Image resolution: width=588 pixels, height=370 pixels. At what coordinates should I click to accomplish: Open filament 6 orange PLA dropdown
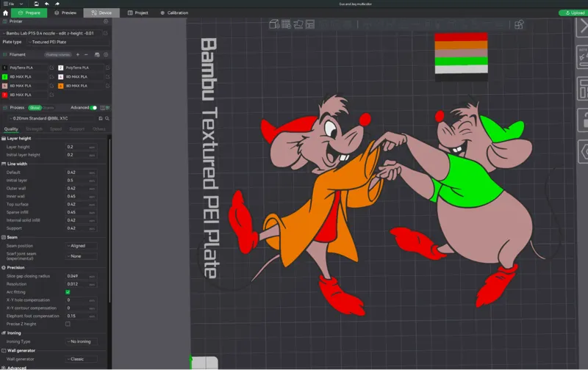[x=85, y=86]
